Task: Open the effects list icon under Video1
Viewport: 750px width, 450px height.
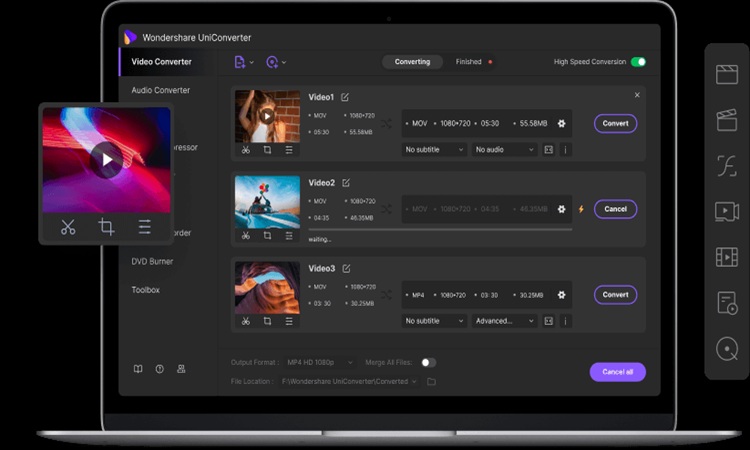Action: coord(289,150)
